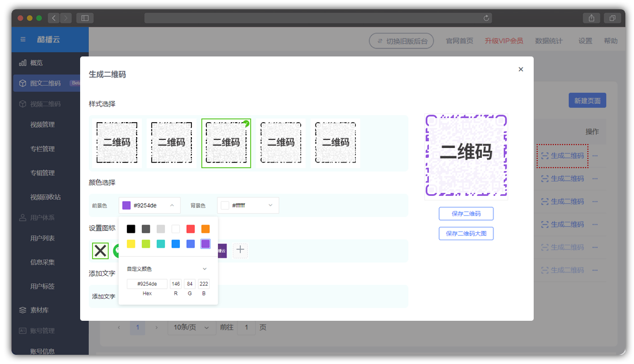Go to page 1 in pagination
The width and height of the screenshot is (634, 364).
coord(138,327)
